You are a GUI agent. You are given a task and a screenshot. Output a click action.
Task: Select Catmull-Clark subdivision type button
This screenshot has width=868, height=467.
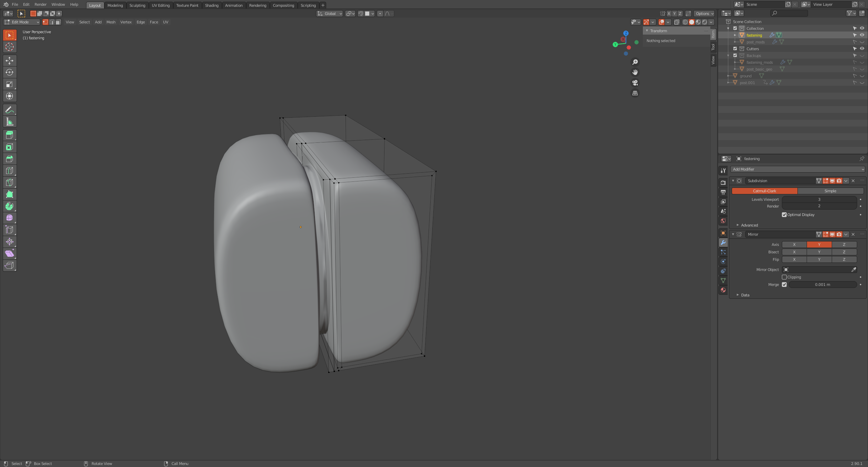click(x=764, y=191)
